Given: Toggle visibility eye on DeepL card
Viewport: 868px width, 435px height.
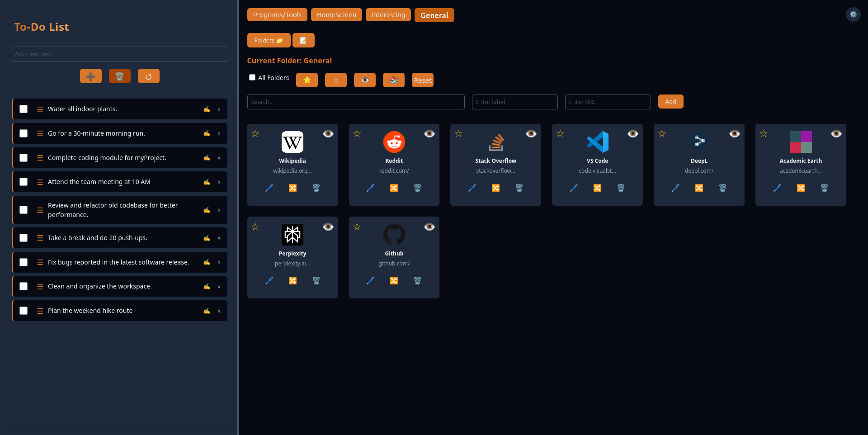Looking at the screenshot, I should click(734, 134).
